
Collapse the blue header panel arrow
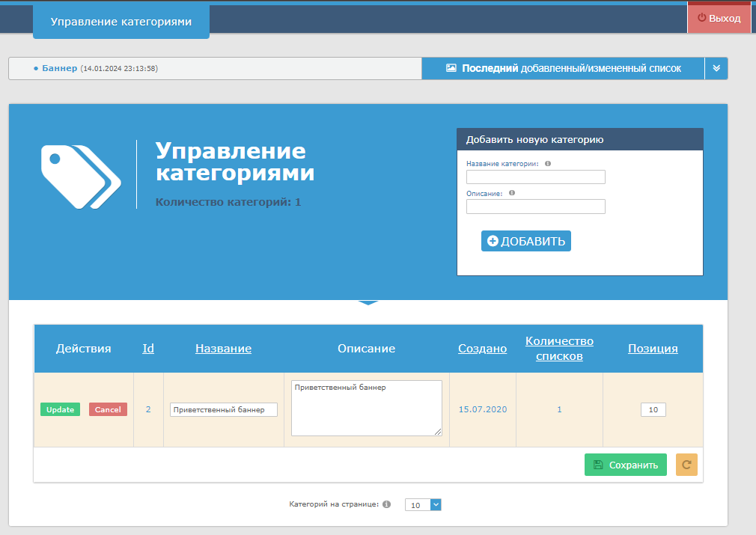coord(368,303)
